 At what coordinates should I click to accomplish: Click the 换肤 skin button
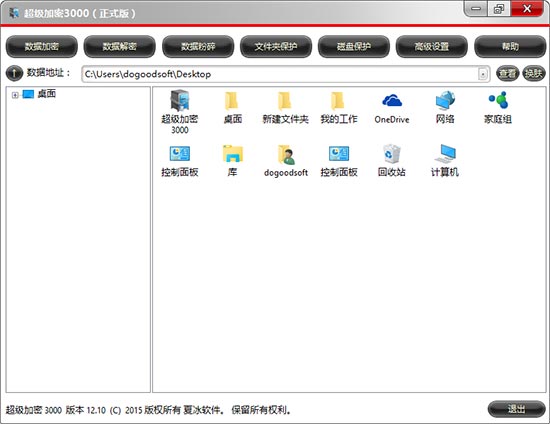534,73
